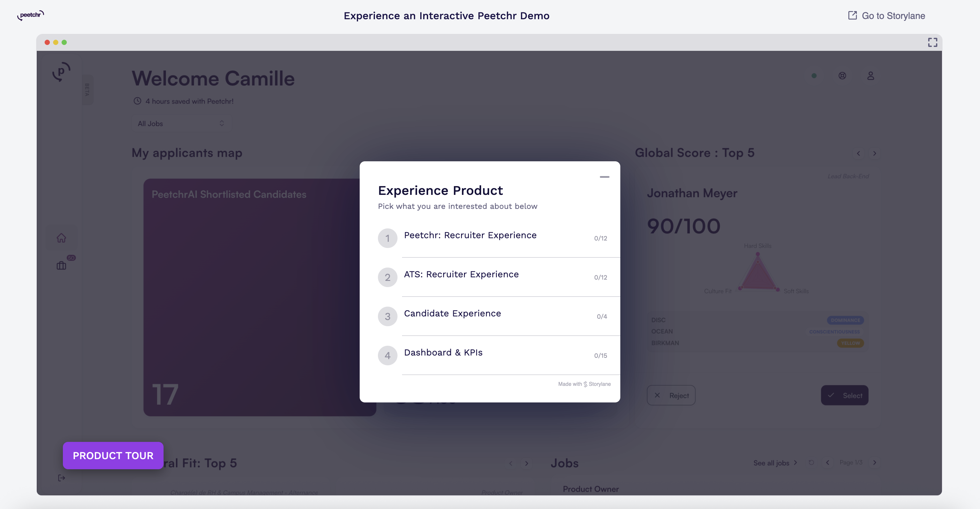
Task: Click the logout icon at sidebar bottom
Action: [61, 478]
